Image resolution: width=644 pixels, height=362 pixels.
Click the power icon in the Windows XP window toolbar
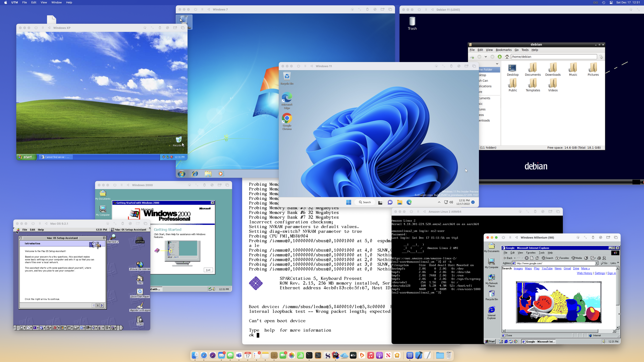coord(36,28)
